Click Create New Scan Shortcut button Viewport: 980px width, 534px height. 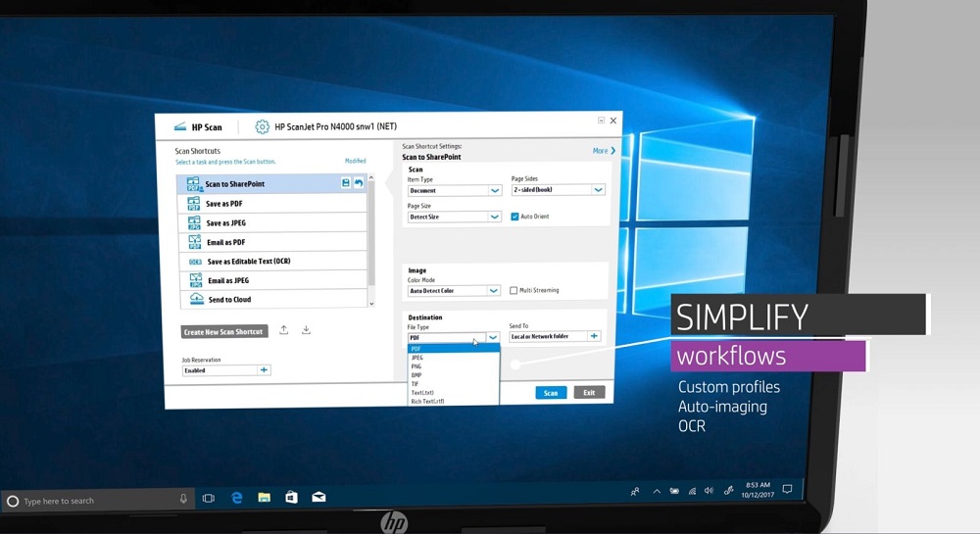pyautogui.click(x=223, y=332)
